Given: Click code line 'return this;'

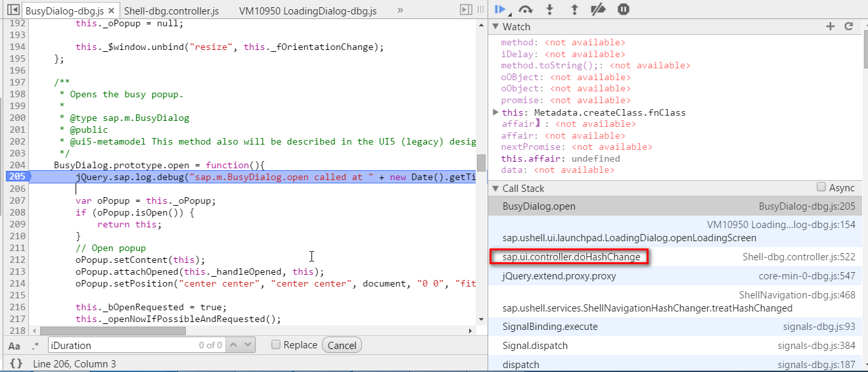Looking at the screenshot, I should pos(129,224).
